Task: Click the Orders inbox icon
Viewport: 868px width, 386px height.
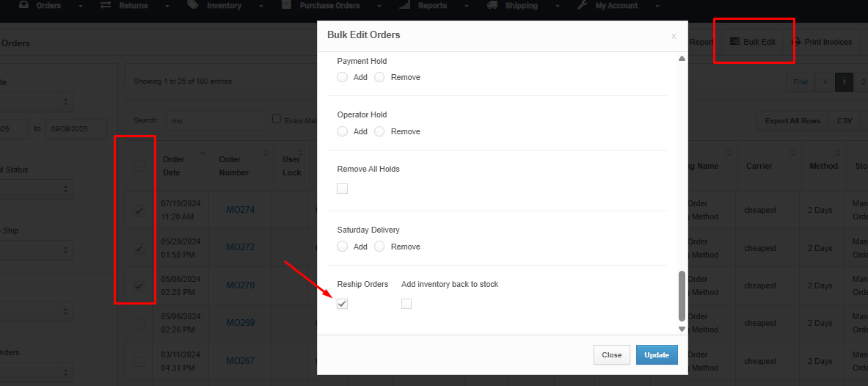Action: (23, 5)
